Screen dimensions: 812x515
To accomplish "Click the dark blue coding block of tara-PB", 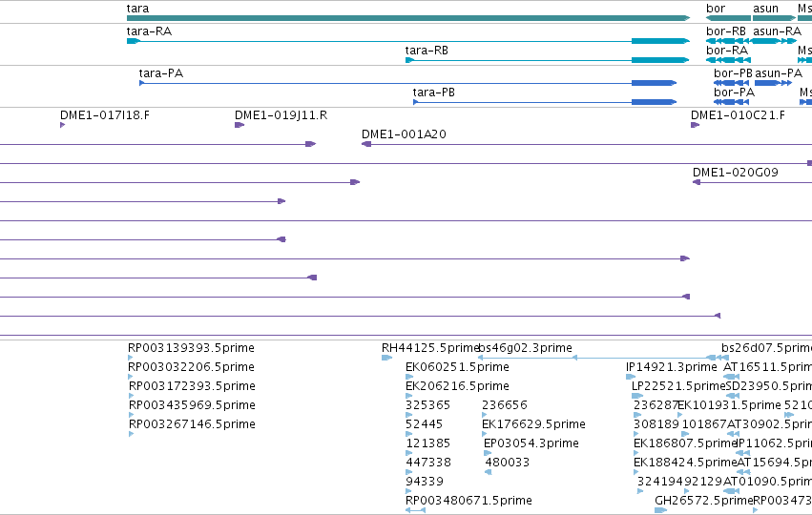I will point(654,102).
